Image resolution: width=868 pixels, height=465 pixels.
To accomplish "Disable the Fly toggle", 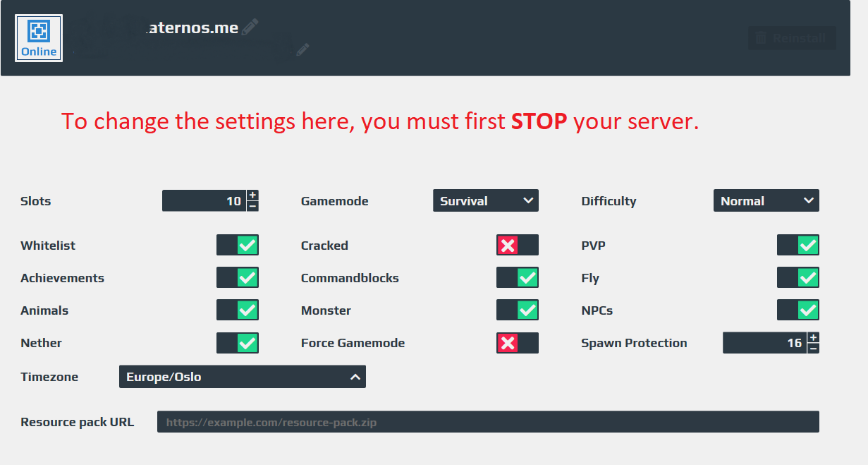I will (798, 278).
